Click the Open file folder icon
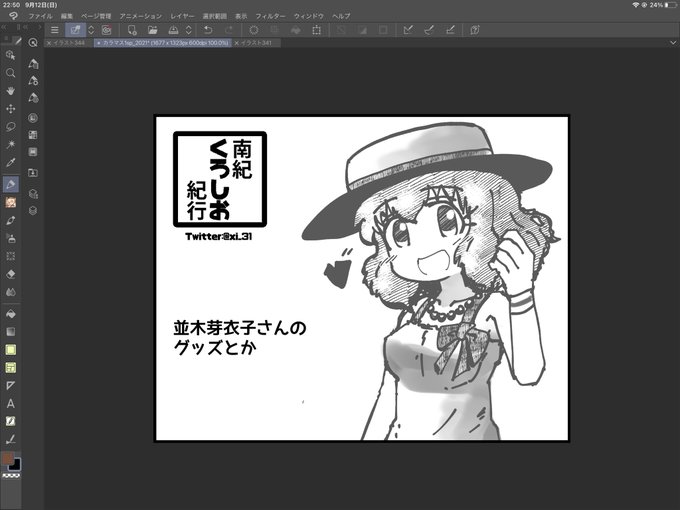 [152, 30]
